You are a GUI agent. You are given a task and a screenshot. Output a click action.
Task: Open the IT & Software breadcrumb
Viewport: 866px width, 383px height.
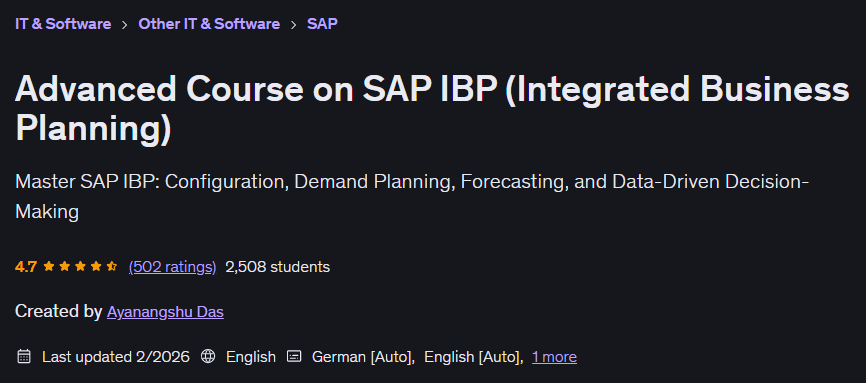click(x=63, y=24)
